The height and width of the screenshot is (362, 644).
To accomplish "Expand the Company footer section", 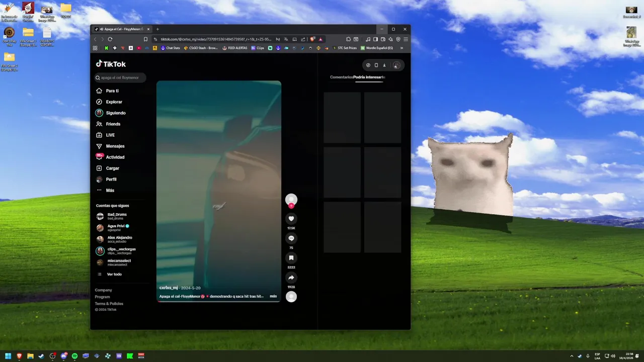I will point(104,290).
